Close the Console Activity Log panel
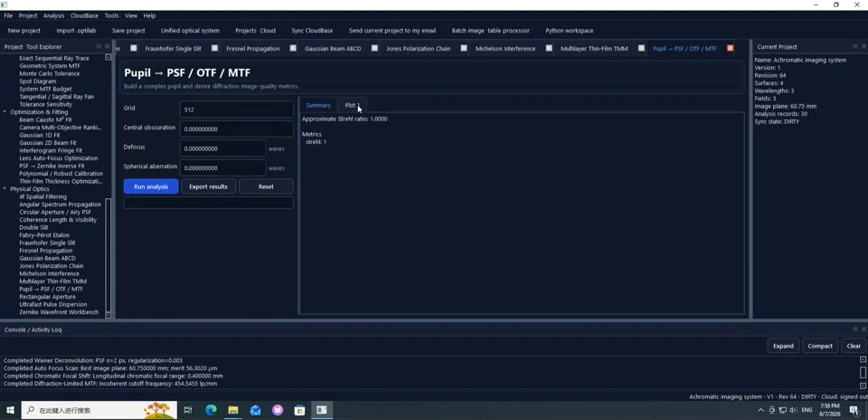Screen dimensions: 868x420 click(x=863, y=329)
